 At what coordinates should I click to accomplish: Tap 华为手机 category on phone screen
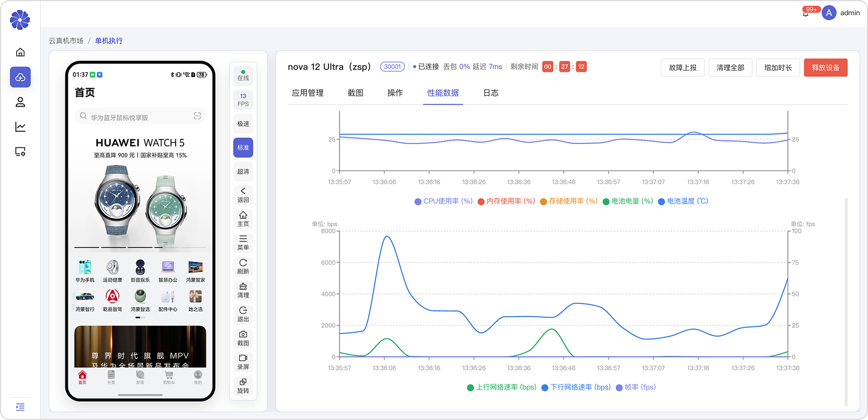point(85,271)
